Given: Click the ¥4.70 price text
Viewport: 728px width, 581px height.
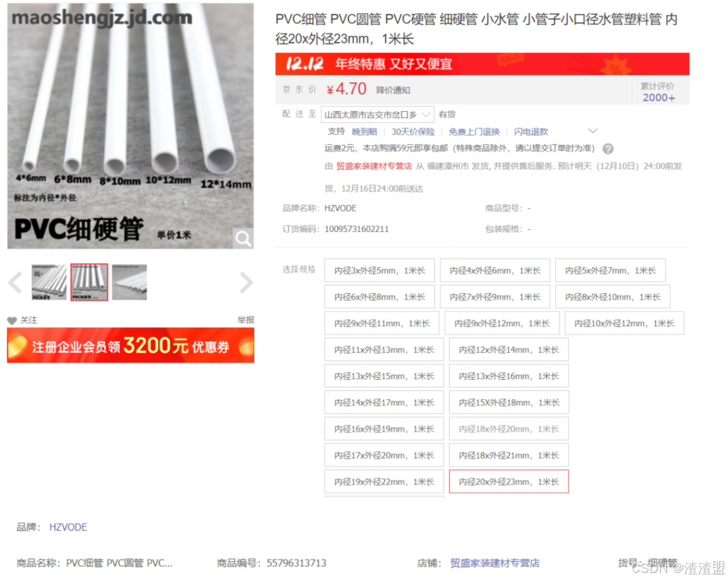Looking at the screenshot, I should 347,89.
